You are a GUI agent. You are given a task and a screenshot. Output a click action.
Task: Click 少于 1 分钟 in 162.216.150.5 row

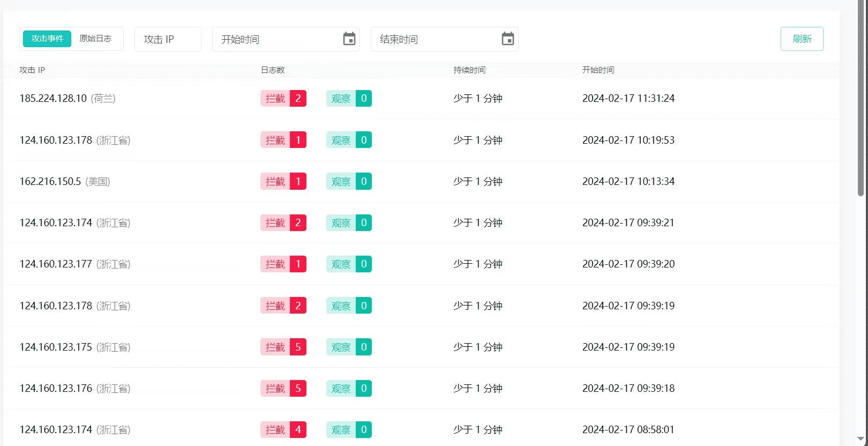(478, 182)
